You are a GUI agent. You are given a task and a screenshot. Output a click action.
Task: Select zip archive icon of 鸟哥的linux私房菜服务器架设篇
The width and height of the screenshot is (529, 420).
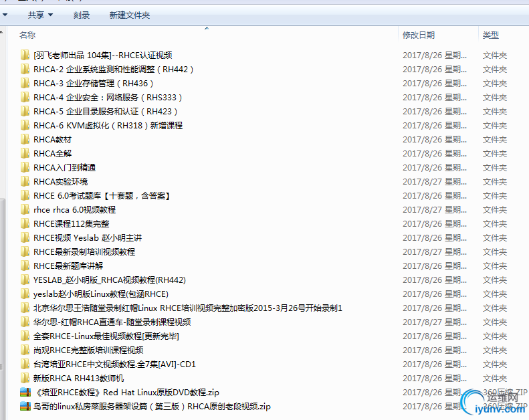tap(25, 407)
